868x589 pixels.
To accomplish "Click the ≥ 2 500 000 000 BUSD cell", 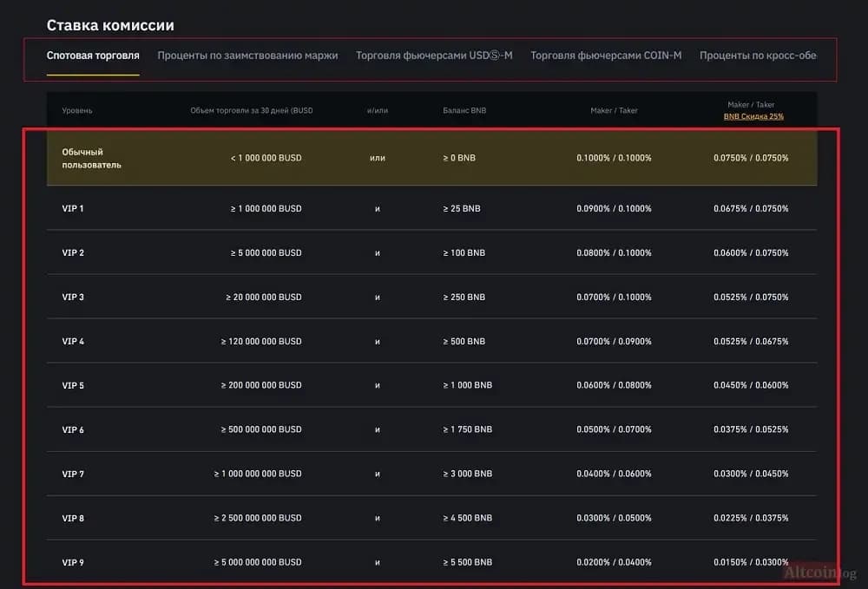I will (258, 518).
